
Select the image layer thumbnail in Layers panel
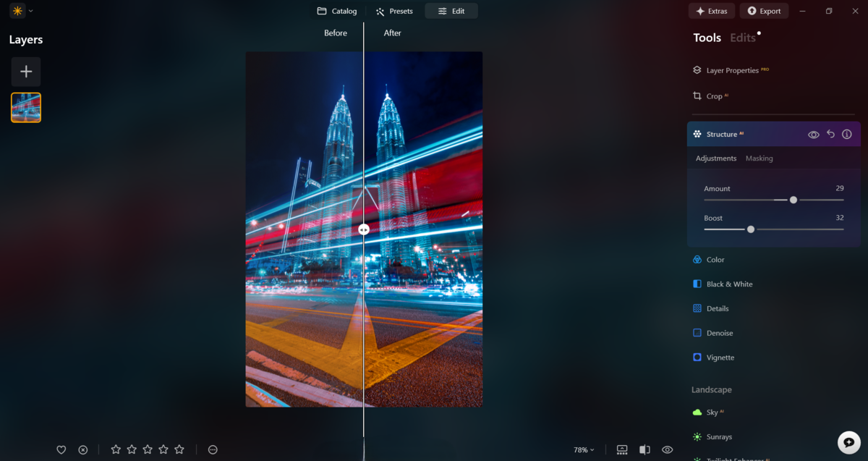click(25, 107)
